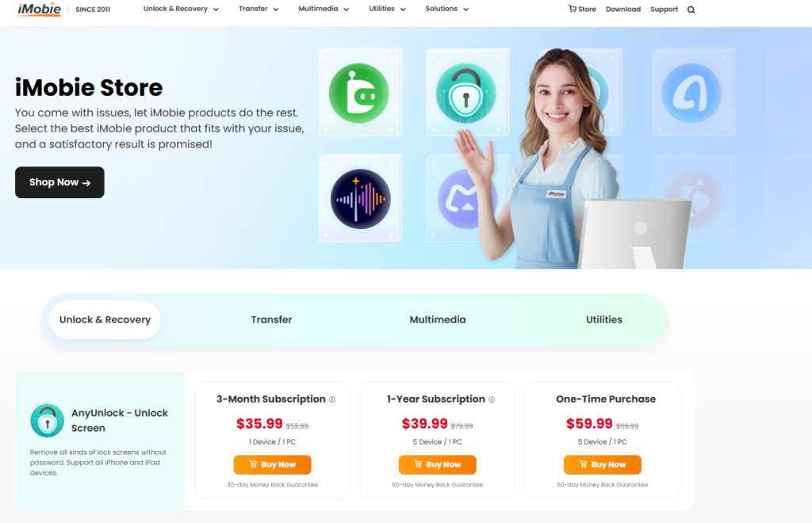812x523 pixels.
Task: Click the teal padlock AnyUnlock hero icon
Action: (x=465, y=94)
